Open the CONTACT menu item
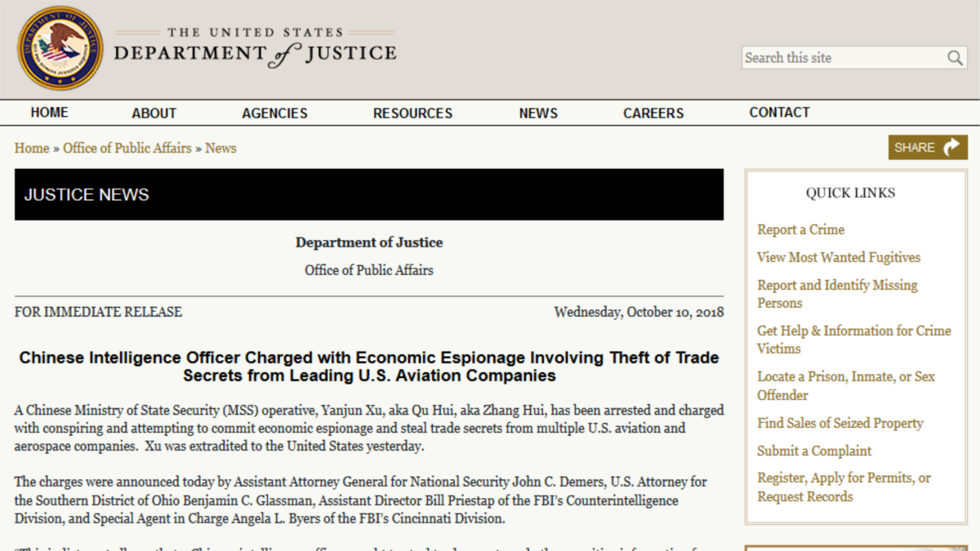Viewport: 980px width, 551px height. (x=780, y=113)
